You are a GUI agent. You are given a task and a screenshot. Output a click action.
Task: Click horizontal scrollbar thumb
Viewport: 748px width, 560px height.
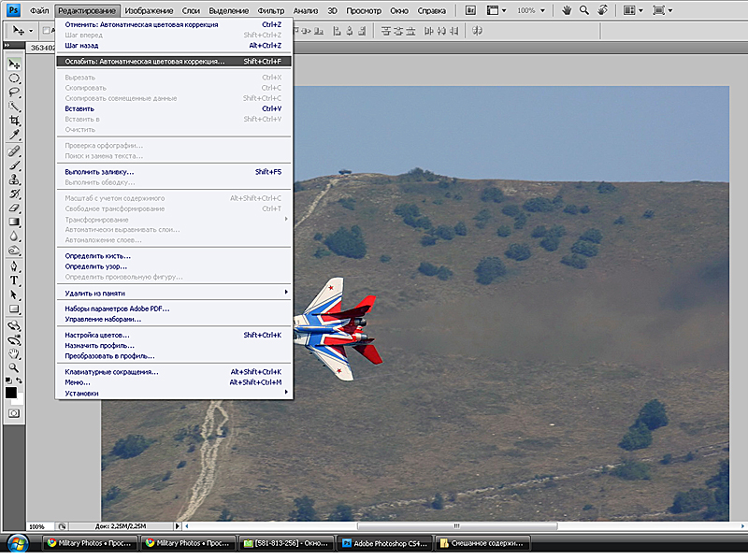point(457,526)
